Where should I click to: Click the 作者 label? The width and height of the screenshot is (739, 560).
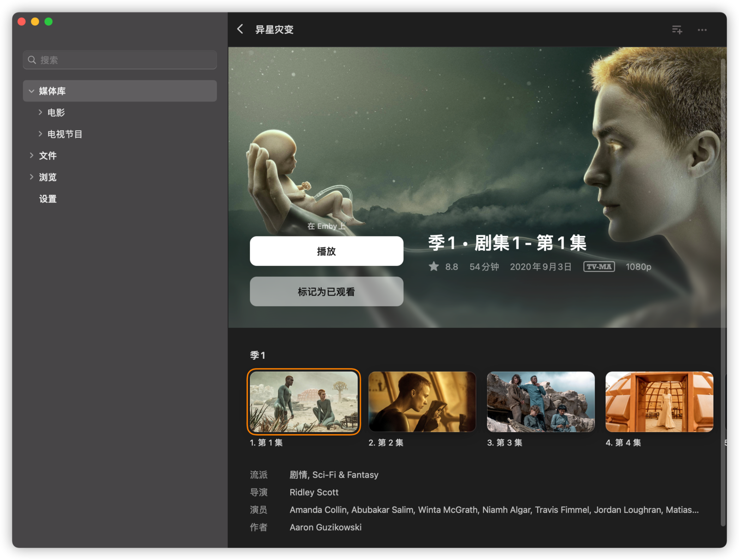[259, 527]
